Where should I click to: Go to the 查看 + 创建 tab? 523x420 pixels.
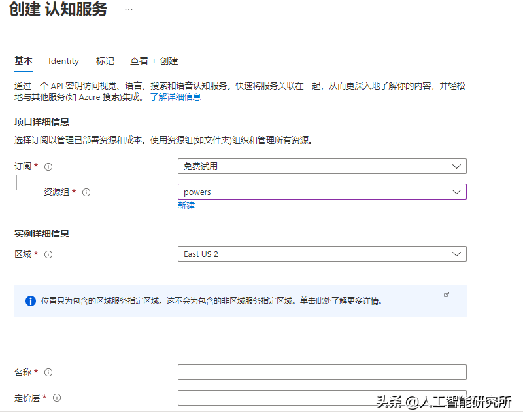tap(154, 61)
